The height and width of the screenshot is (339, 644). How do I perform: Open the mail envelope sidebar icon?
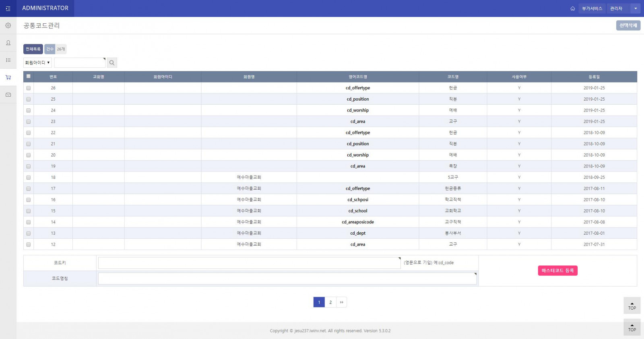click(8, 95)
